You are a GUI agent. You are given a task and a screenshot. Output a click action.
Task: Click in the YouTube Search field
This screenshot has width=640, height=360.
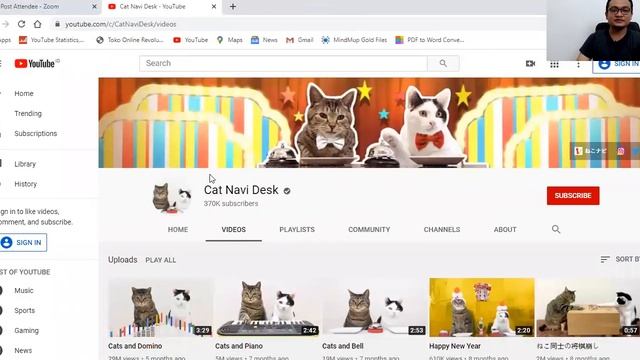click(283, 63)
